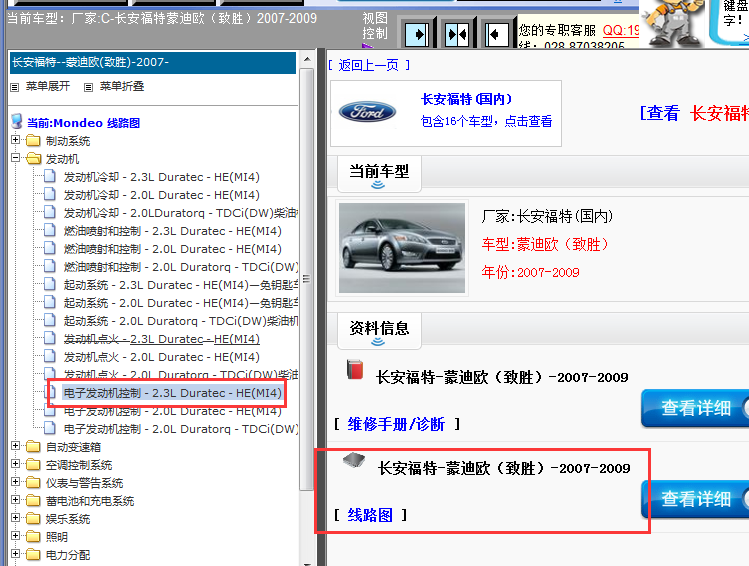Image resolution: width=749 pixels, height=566 pixels.
Task: Click the 返回上一页 link
Action: click(x=369, y=65)
